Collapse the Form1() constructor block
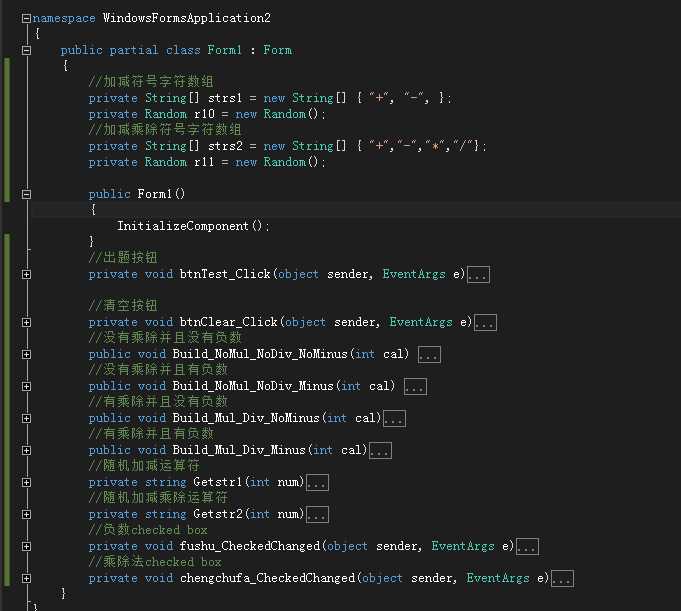The width and height of the screenshot is (681, 611). pos(26,194)
